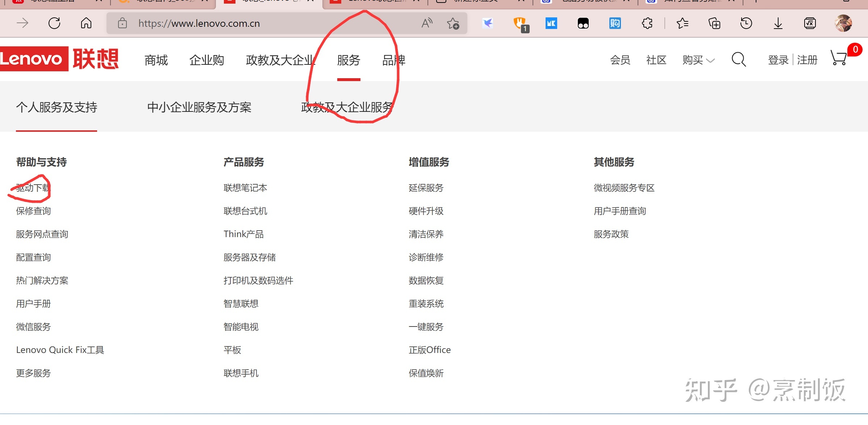Open browser History clock icon

[x=746, y=23]
